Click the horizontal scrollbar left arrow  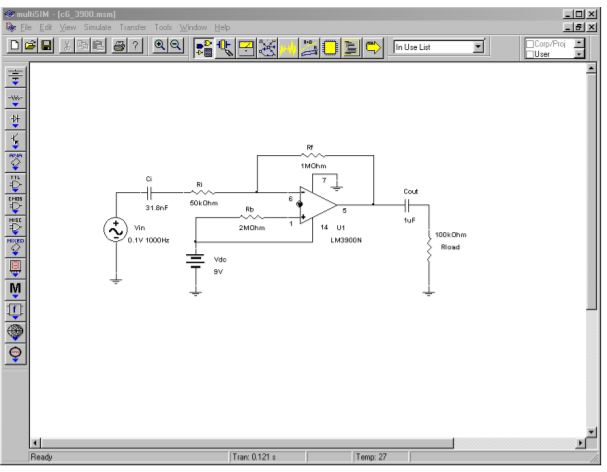(37, 442)
